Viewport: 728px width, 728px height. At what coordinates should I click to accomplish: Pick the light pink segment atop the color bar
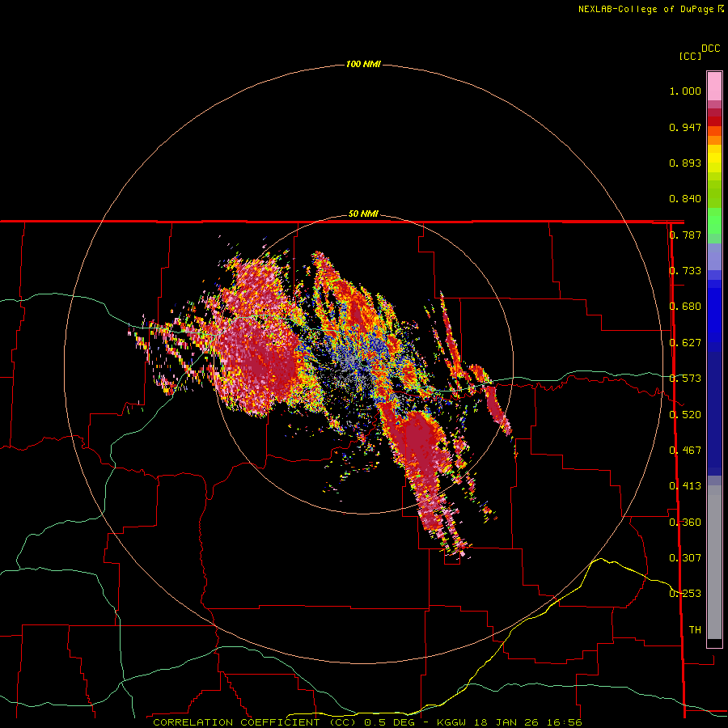pyautogui.click(x=714, y=86)
